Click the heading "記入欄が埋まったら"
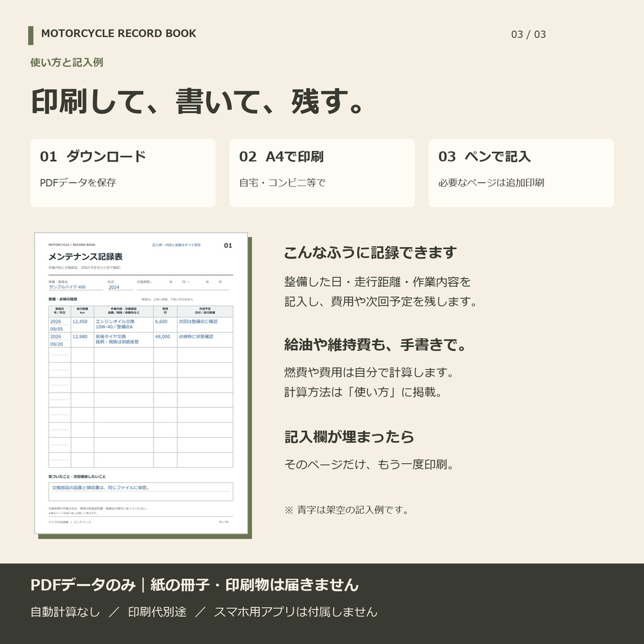This screenshot has height=644, width=644. (348, 436)
